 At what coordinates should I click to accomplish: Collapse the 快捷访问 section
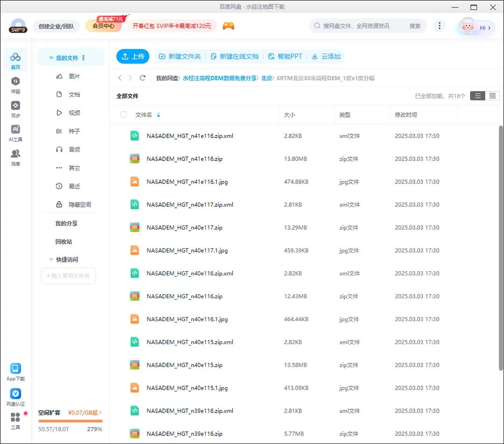point(51,260)
